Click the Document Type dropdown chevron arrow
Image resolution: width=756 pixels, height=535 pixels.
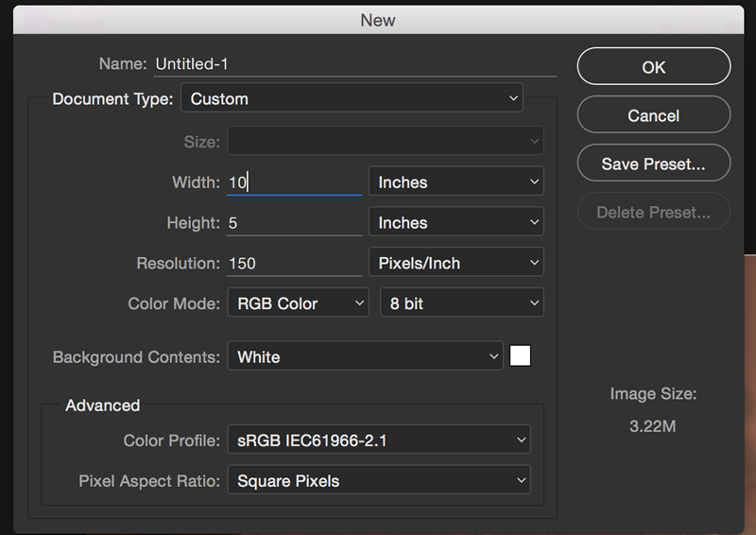513,98
